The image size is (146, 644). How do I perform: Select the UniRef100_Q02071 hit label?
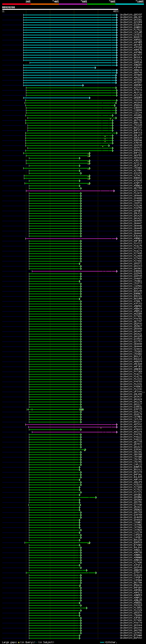(x=131, y=60)
